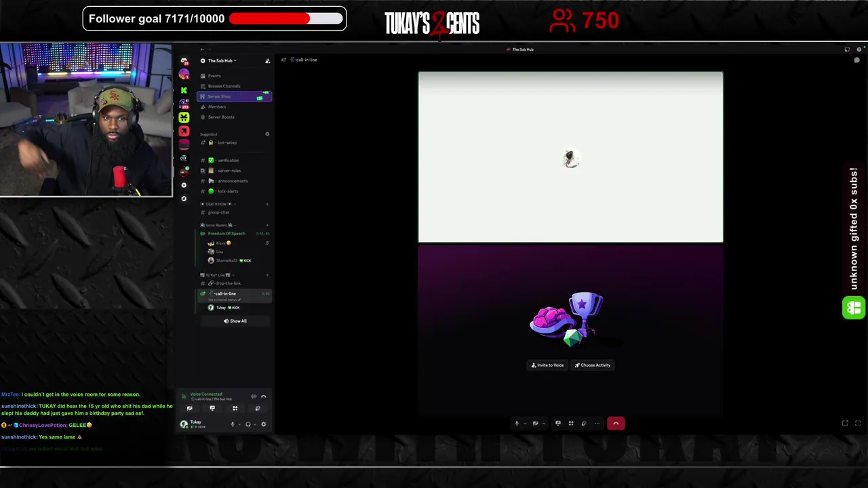
Task: Launch activities from the call control bar
Action: (x=571, y=424)
